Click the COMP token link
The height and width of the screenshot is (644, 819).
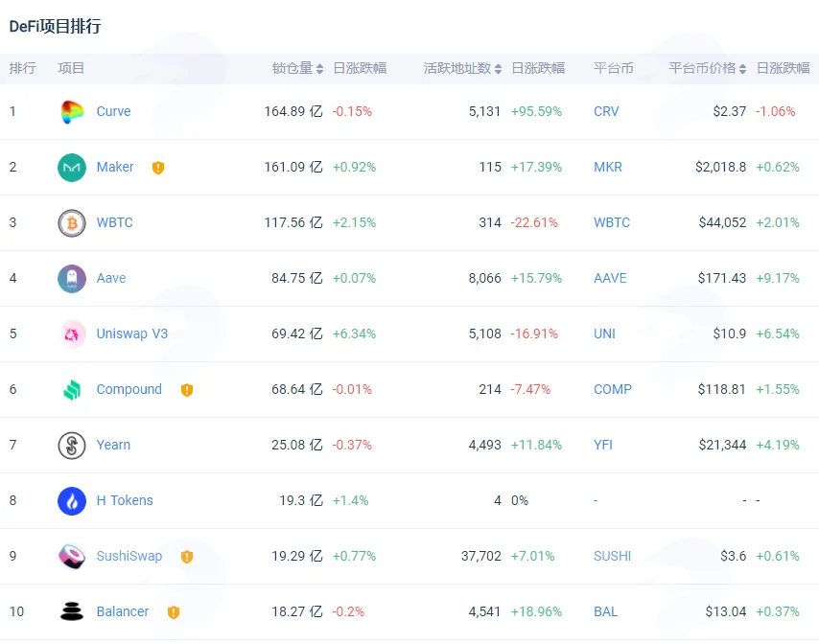tap(612, 389)
